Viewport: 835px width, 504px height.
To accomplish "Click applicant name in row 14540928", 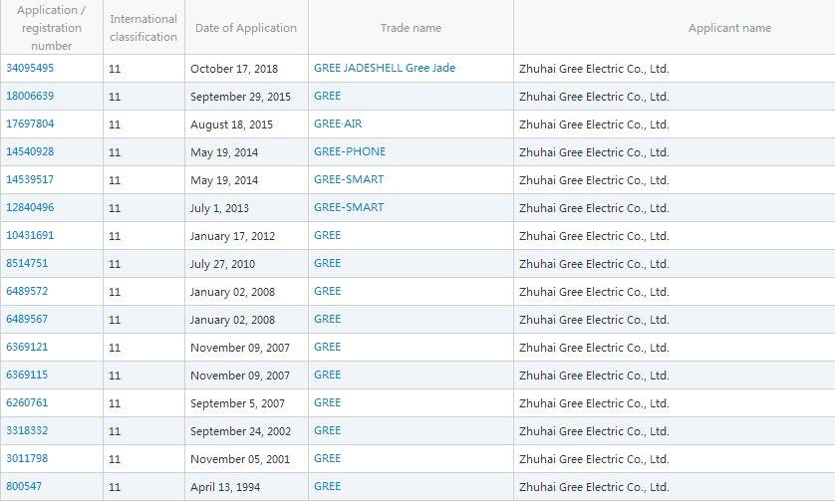I will click(594, 152).
